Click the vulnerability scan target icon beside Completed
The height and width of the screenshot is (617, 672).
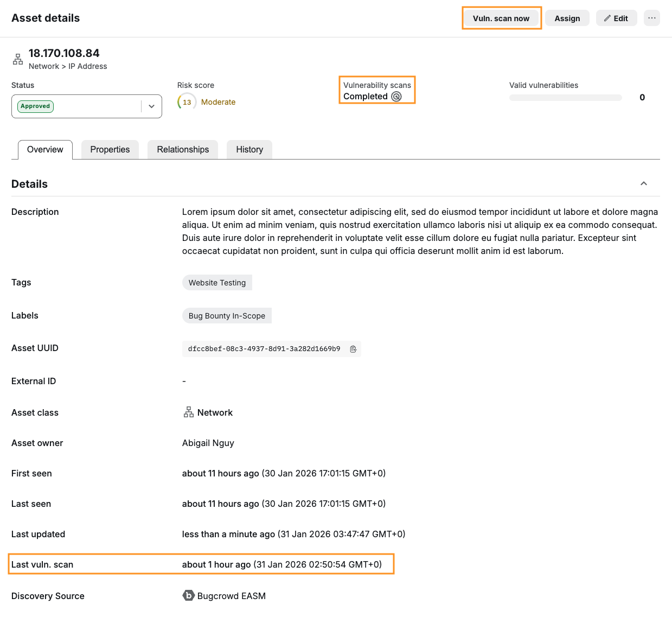pos(396,96)
